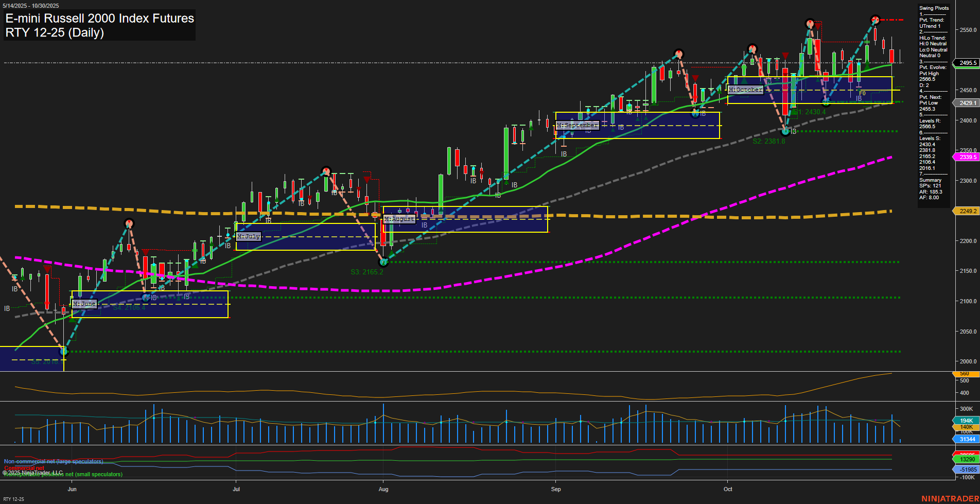The width and height of the screenshot is (980, 504).
Task: Click the blue 31344 volume marker
Action: point(967,439)
